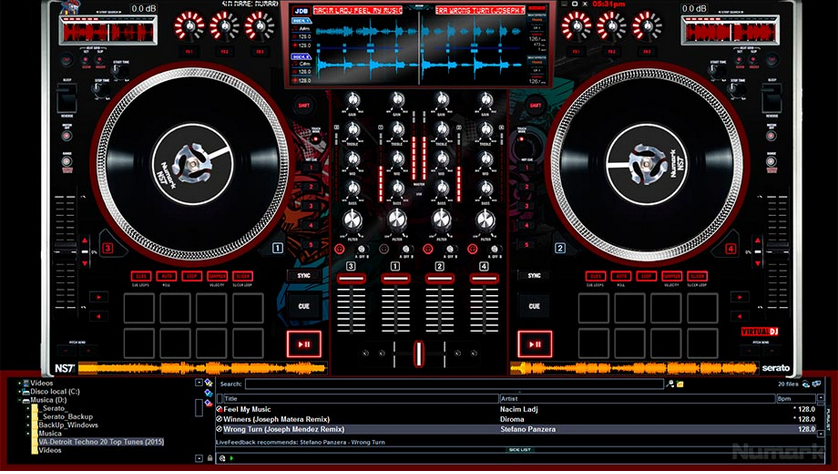The height and width of the screenshot is (474, 838).
Task: Sort file list by Title column
Action: [360, 399]
